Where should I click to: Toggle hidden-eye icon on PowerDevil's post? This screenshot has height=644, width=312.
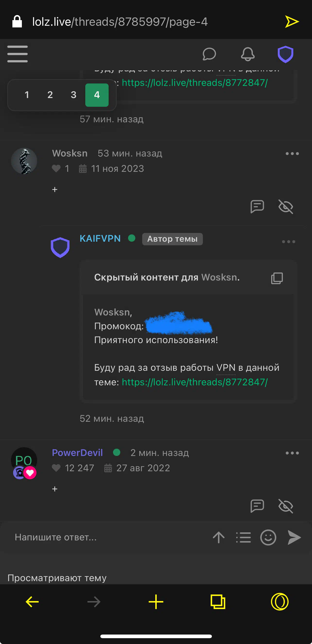click(286, 506)
